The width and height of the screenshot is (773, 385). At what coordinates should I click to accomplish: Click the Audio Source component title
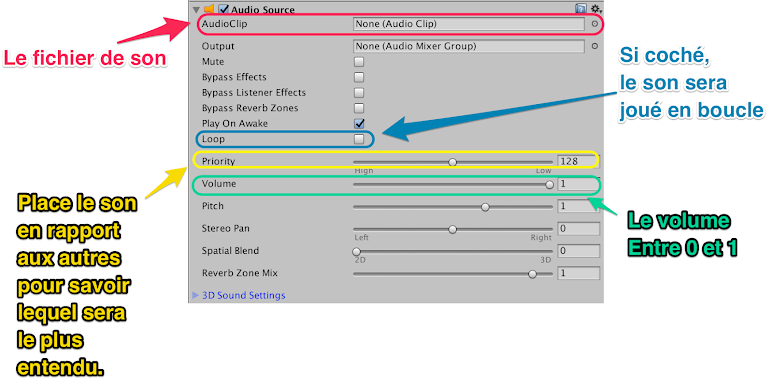coord(262,9)
